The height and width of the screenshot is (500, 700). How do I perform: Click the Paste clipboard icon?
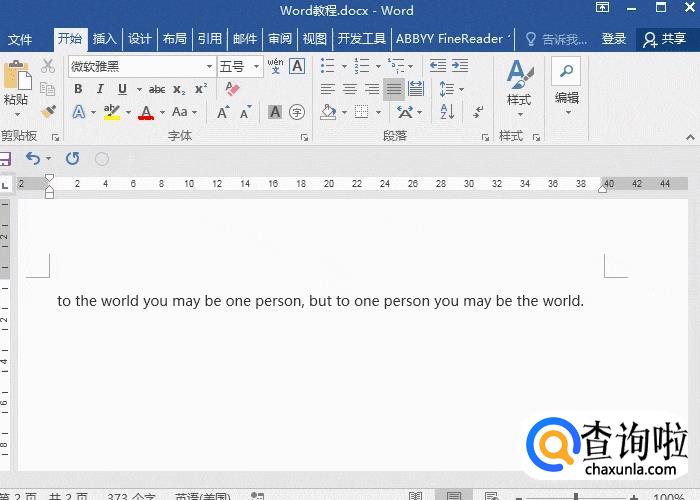click(x=17, y=75)
